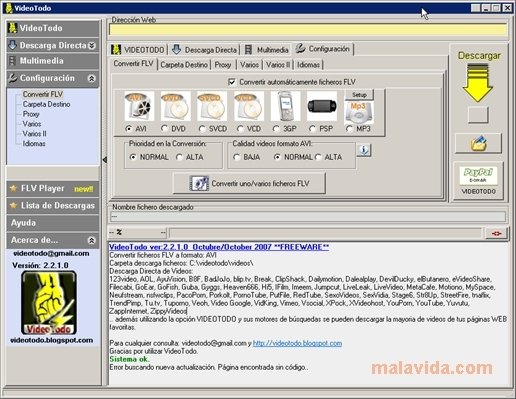The width and height of the screenshot is (516, 399).
Task: Click the yellow Descargar download arrow
Action: click(478, 83)
